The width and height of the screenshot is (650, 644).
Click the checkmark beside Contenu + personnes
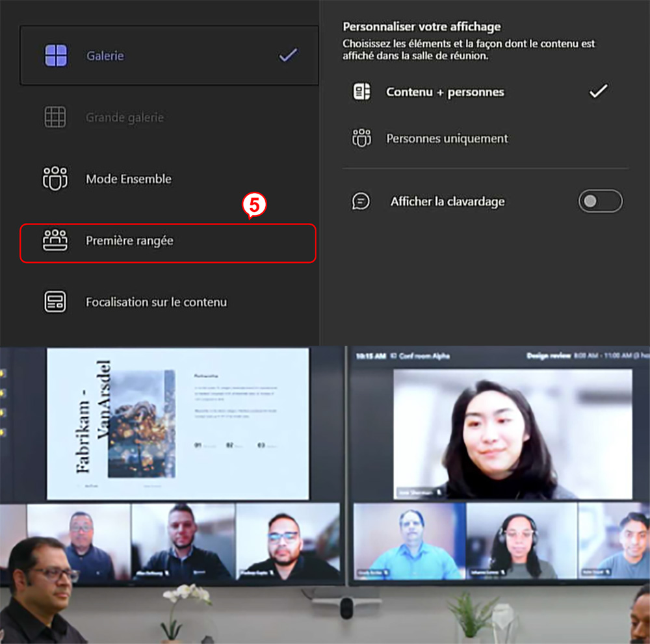597,91
